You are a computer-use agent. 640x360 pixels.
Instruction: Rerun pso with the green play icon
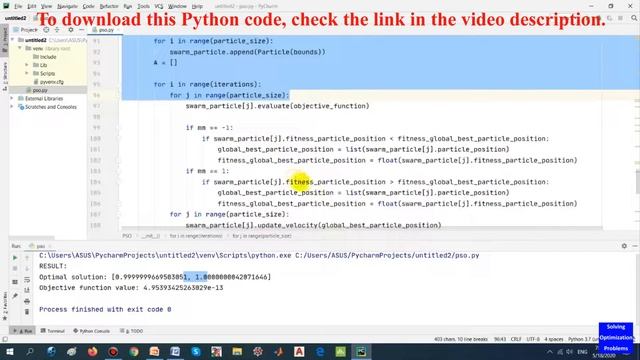coord(15,258)
